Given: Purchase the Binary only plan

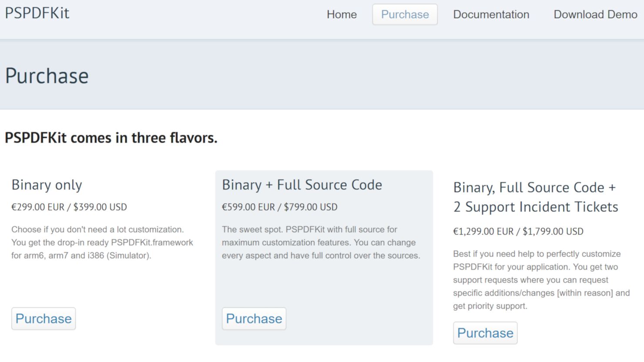Looking at the screenshot, I should point(44,319).
